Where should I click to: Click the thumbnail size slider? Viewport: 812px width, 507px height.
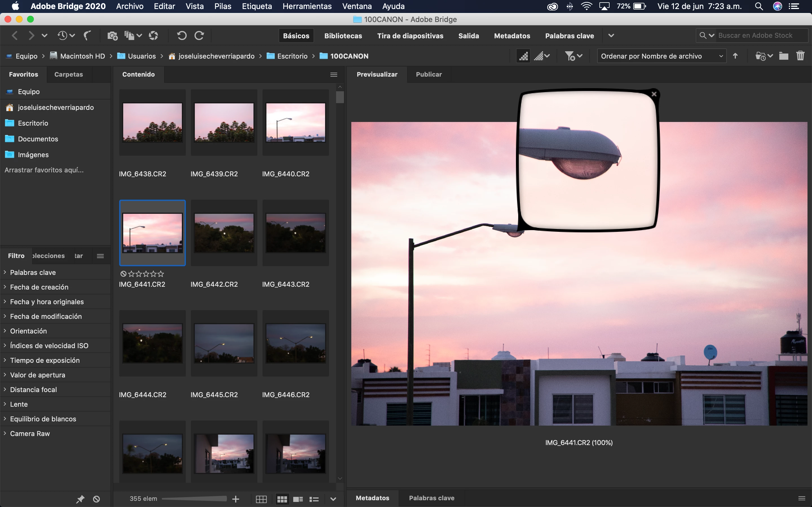pyautogui.click(x=194, y=499)
